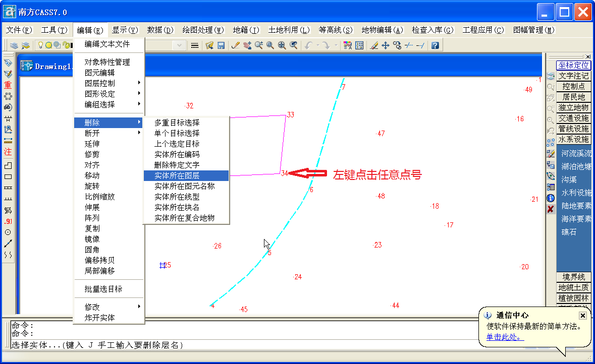
Task: Click the 交通设施 panel button
Action: [573, 118]
